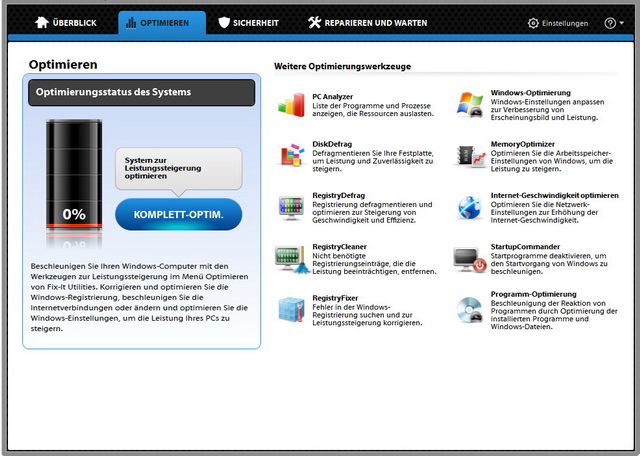The width and height of the screenshot is (640, 456).
Task: Open RegistryDefrag monitor icon
Action: tap(291, 208)
